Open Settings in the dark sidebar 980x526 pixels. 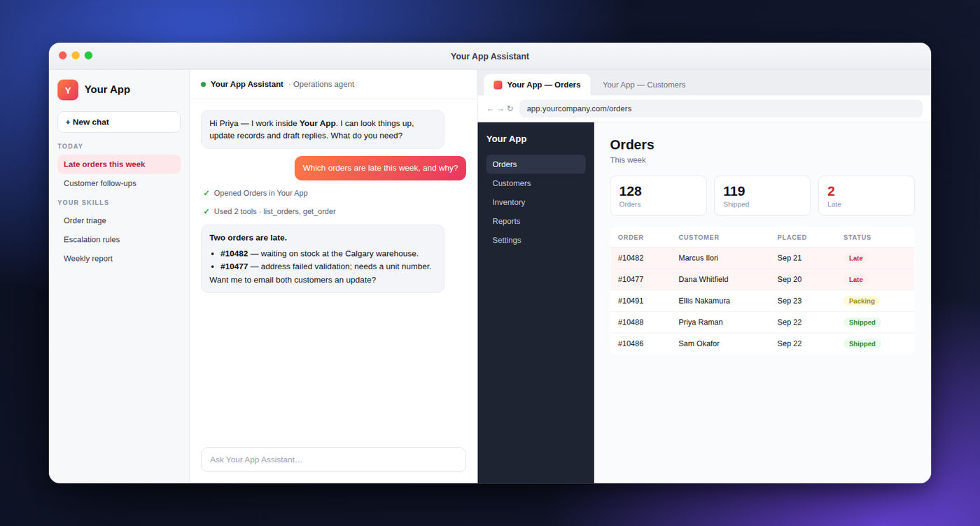pyautogui.click(x=536, y=240)
